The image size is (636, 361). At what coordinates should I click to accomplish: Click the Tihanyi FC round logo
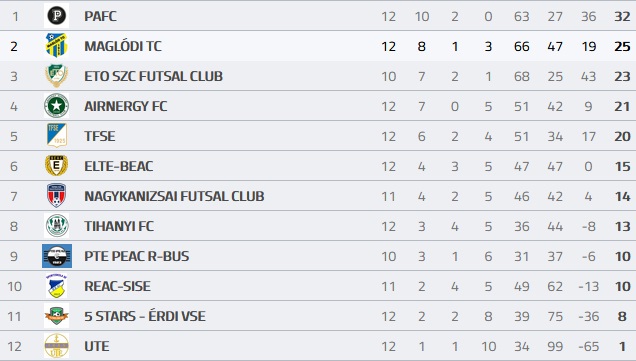click(56, 226)
